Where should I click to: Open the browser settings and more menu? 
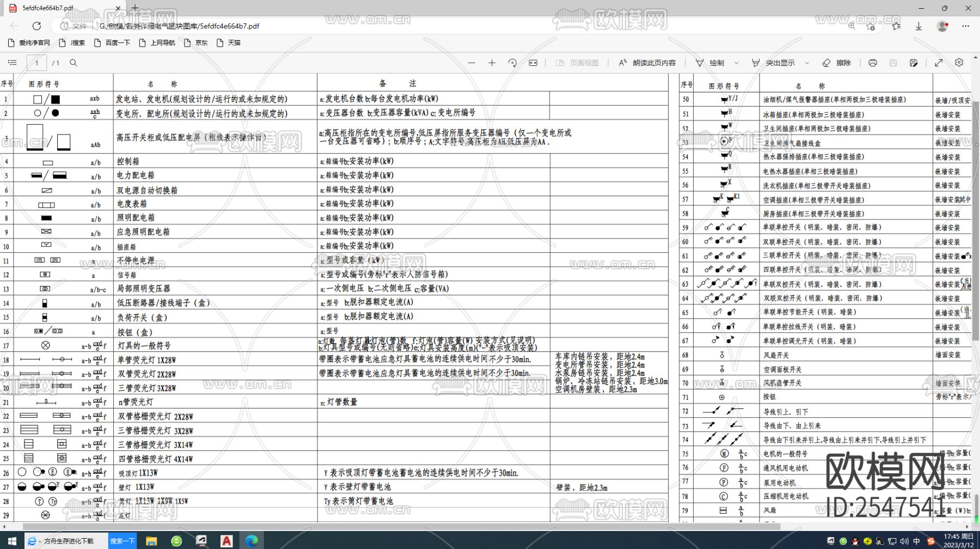[x=965, y=26]
